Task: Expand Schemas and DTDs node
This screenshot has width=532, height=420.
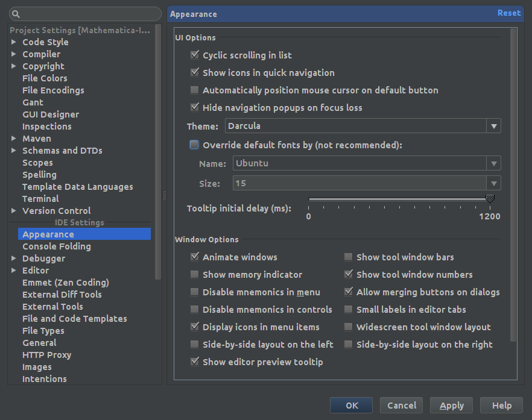Action: pyautogui.click(x=13, y=151)
